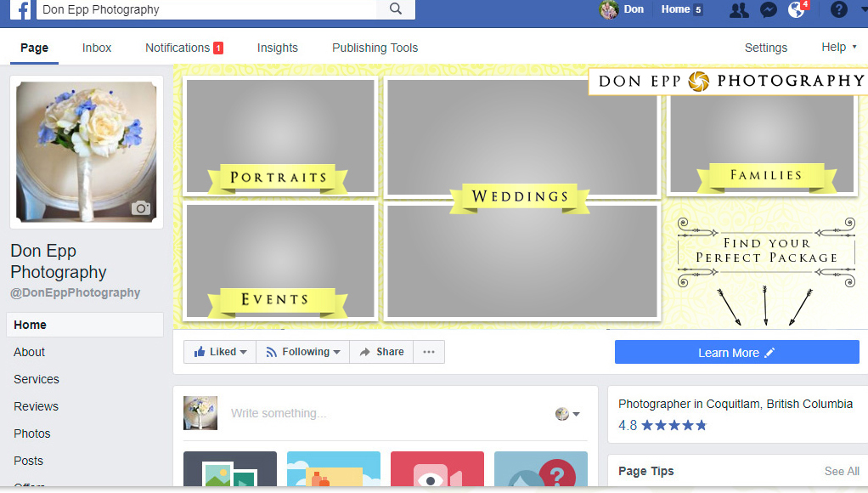Select About in left sidebar
Screen dimensions: 868x493
click(30, 352)
